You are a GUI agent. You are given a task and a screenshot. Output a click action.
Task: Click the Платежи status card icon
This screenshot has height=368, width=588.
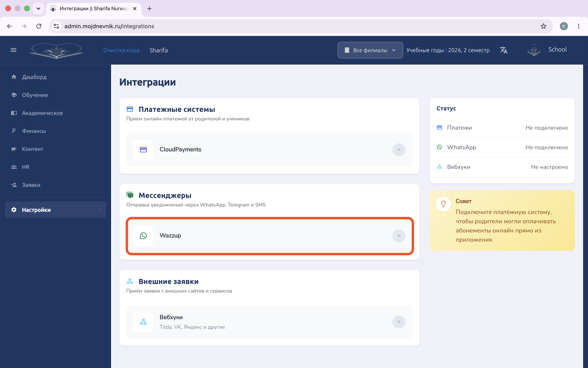[439, 128]
